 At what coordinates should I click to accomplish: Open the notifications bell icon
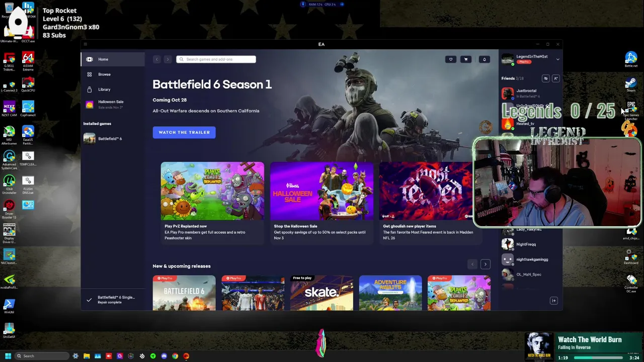[x=485, y=59]
